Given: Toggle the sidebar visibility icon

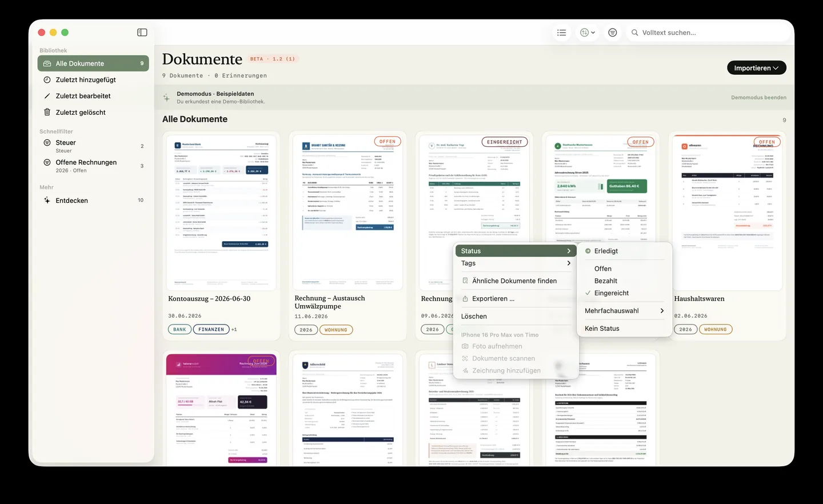Looking at the screenshot, I should pos(142,33).
